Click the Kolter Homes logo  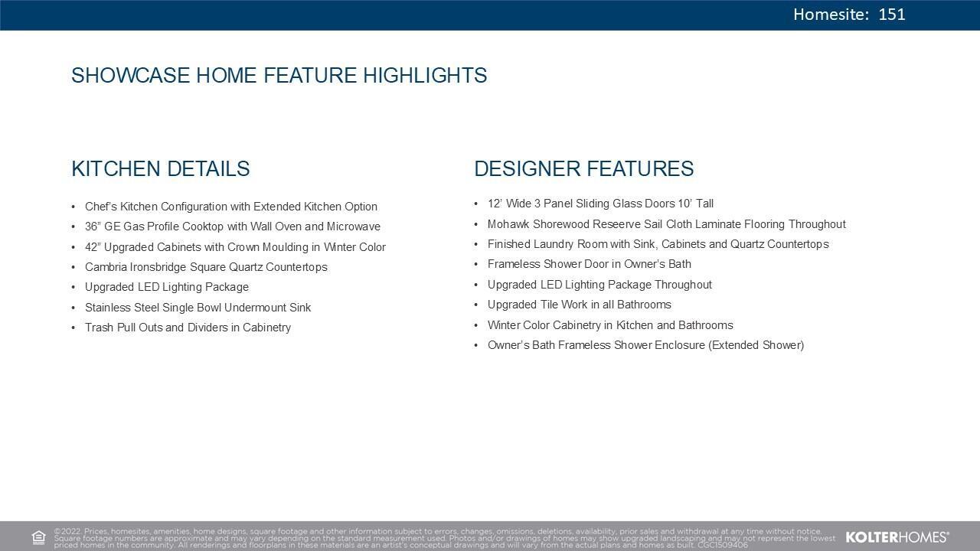pyautogui.click(x=897, y=537)
